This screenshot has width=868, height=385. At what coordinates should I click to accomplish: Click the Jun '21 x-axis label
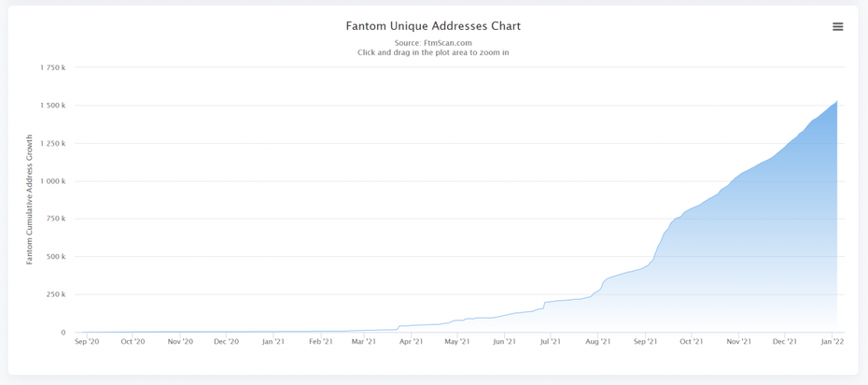click(x=504, y=342)
